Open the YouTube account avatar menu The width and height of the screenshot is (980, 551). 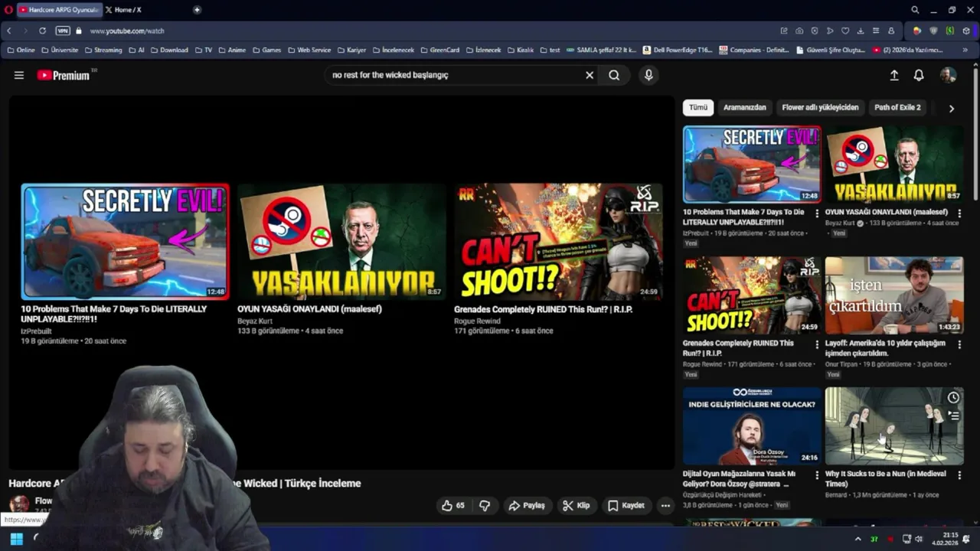pyautogui.click(x=948, y=75)
